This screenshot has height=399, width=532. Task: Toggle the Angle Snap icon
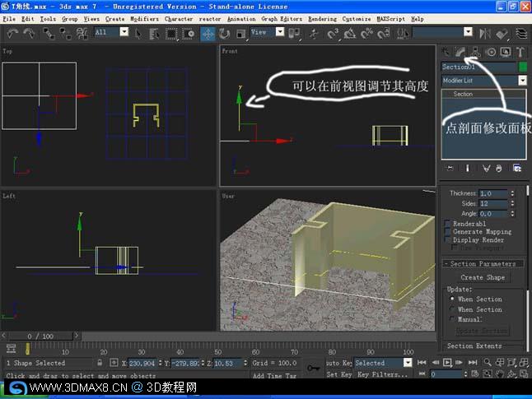pos(350,33)
